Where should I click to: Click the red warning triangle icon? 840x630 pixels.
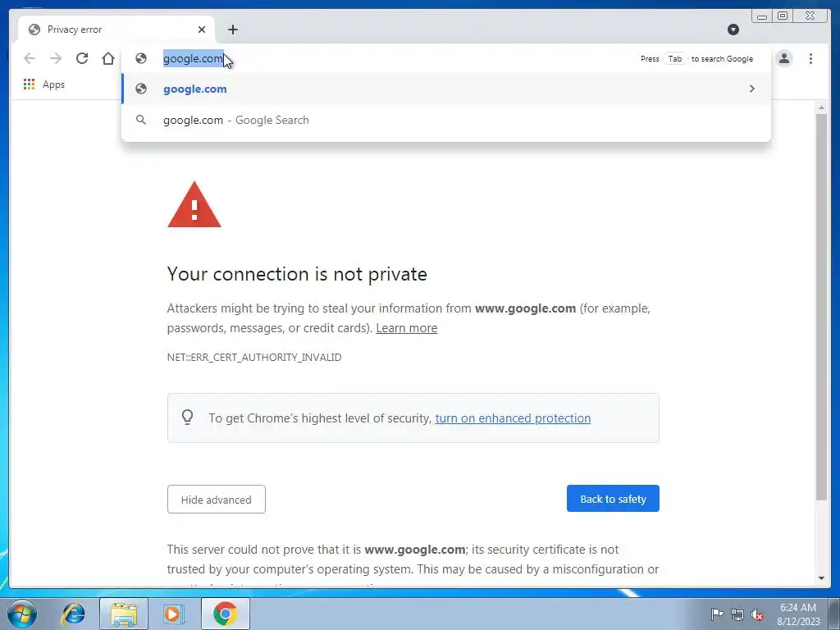tap(194, 204)
